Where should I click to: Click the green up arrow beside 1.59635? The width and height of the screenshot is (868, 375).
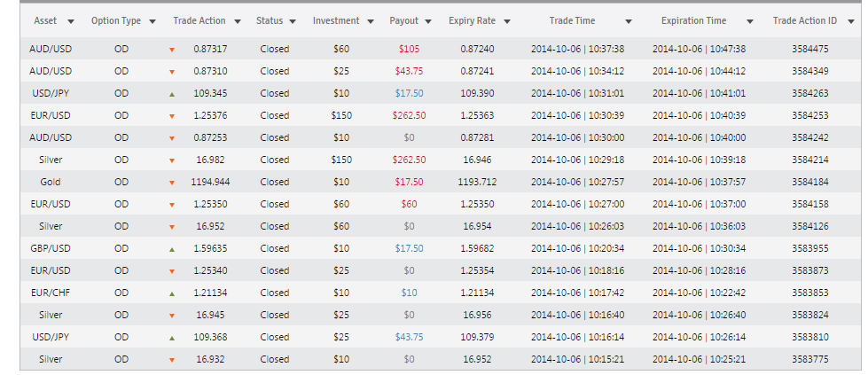point(172,249)
